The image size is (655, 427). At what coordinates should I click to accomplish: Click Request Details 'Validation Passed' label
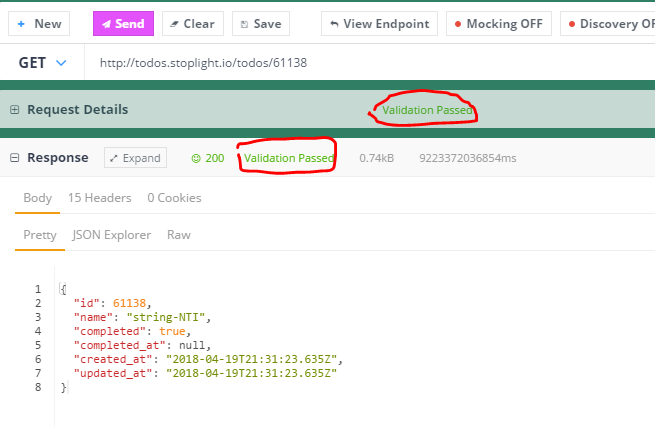pyautogui.click(x=427, y=110)
